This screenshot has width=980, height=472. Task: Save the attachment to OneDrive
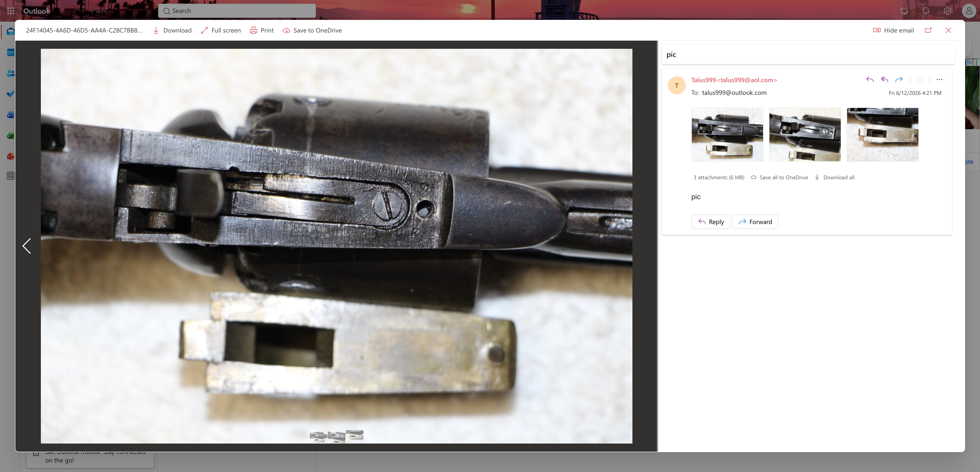click(312, 30)
